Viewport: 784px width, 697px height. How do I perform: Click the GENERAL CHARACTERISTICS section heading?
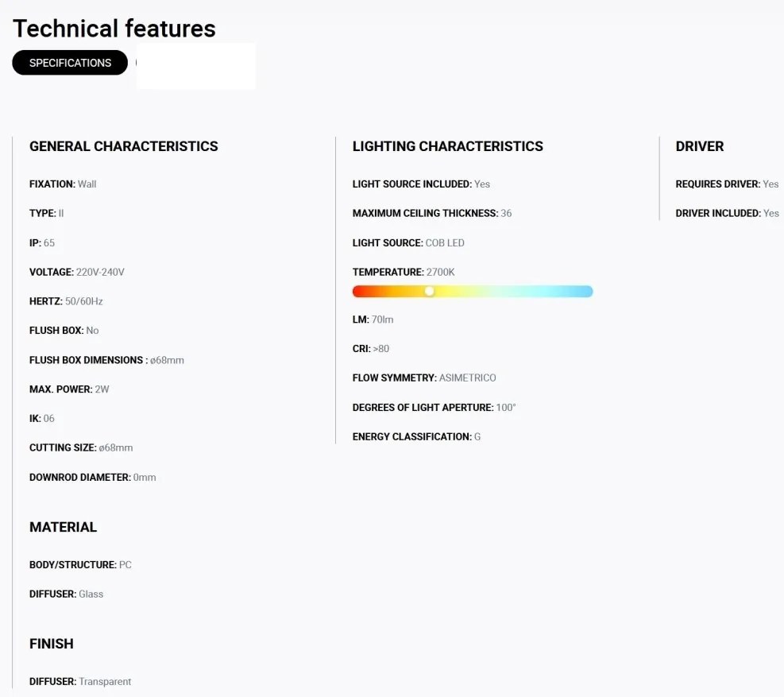(123, 146)
